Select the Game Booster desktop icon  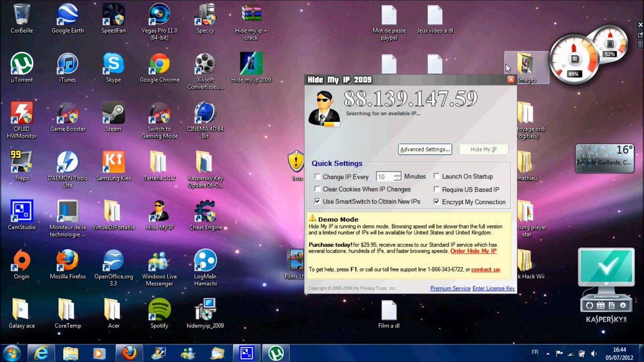coord(68,117)
